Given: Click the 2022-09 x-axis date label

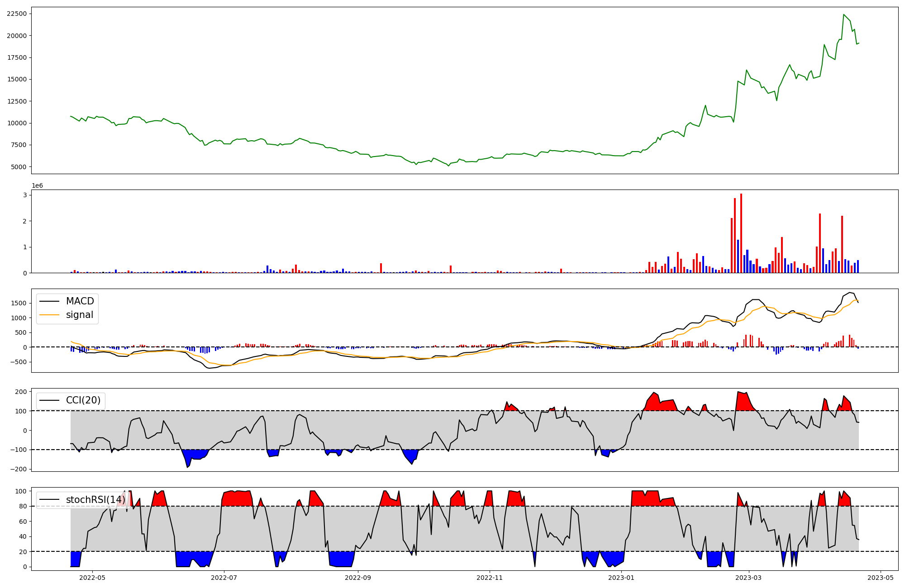Looking at the screenshot, I should pyautogui.click(x=358, y=578).
